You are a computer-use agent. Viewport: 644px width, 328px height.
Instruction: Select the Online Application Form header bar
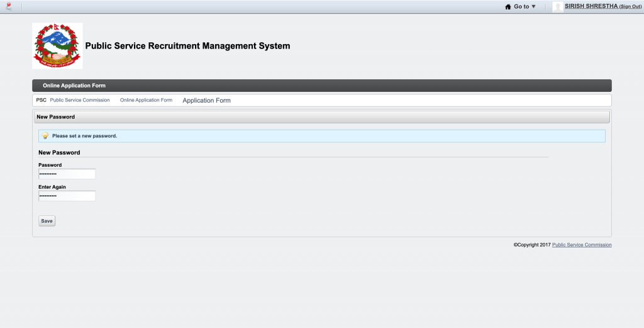click(321, 86)
